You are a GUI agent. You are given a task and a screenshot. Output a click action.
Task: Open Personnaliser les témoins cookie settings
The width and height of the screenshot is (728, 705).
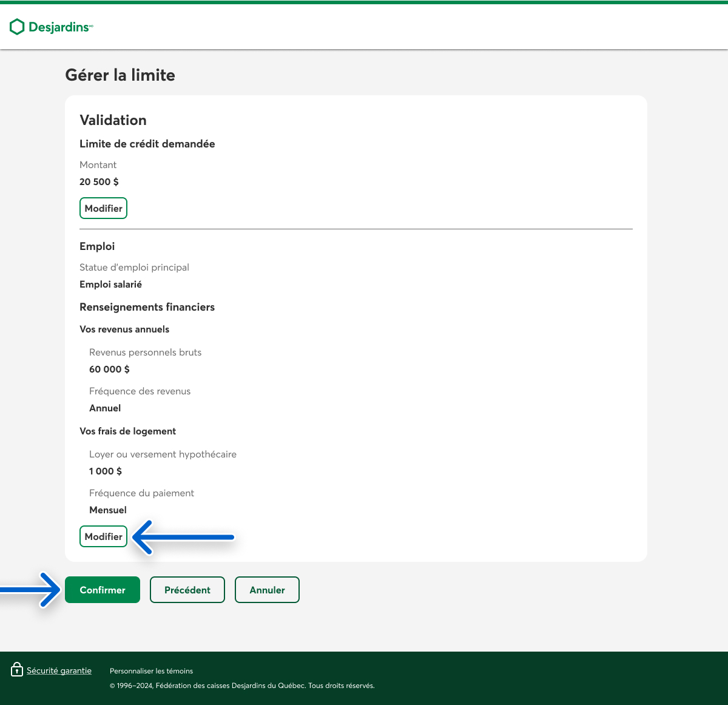pos(151,671)
